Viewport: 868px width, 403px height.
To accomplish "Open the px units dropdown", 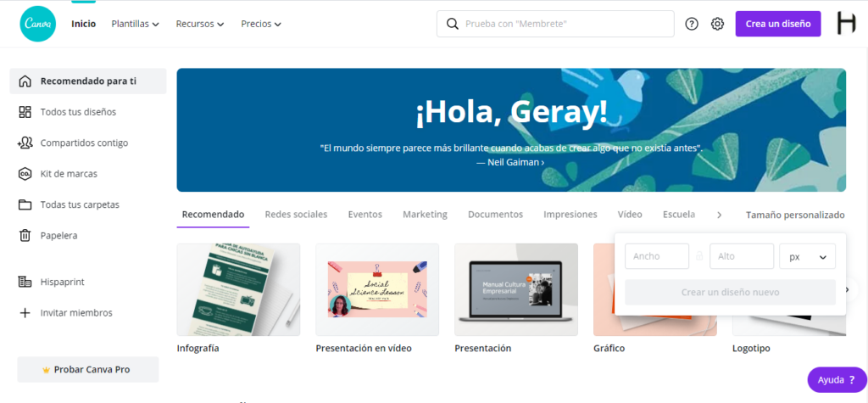I will click(807, 256).
